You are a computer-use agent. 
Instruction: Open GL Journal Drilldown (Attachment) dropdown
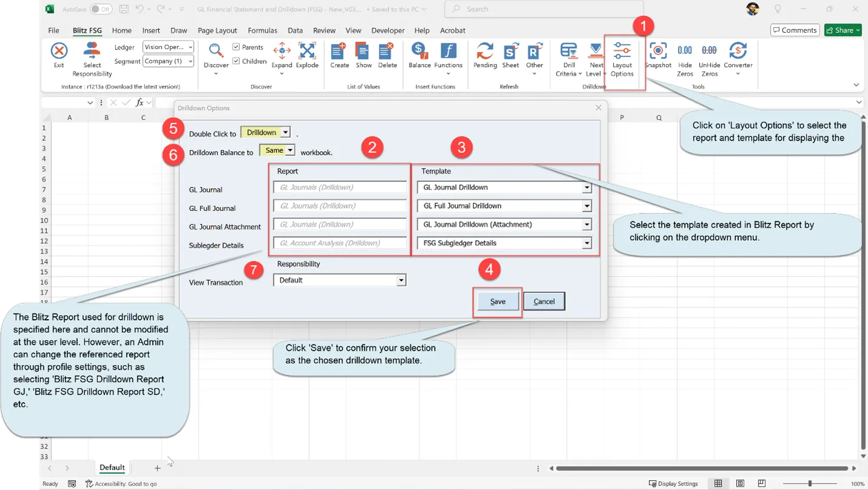pos(587,225)
